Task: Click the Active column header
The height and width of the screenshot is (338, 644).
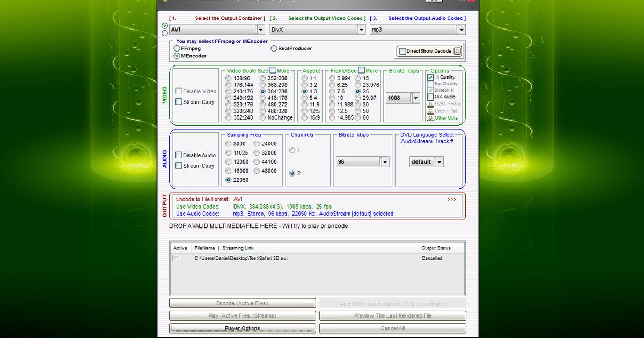Action: [x=180, y=248]
